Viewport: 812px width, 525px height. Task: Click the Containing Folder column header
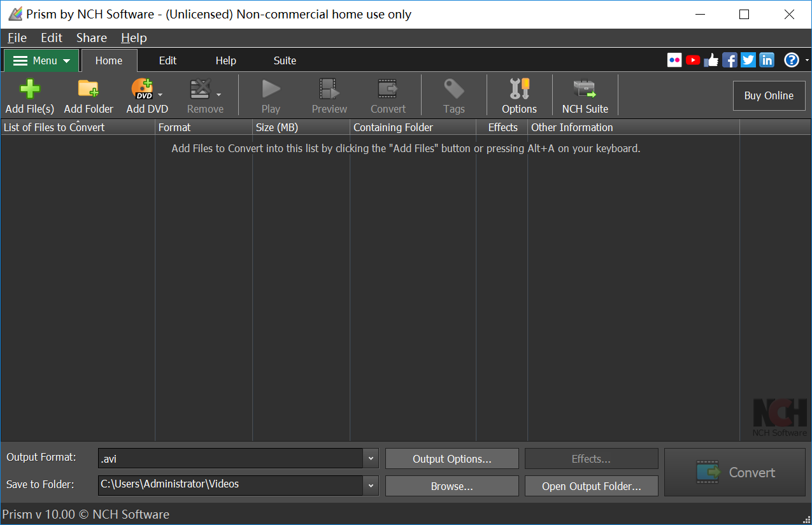tap(413, 127)
